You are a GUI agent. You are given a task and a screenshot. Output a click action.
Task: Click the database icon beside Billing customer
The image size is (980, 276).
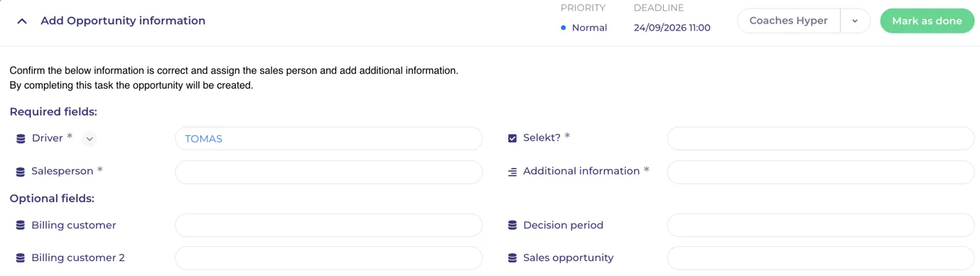(21, 225)
